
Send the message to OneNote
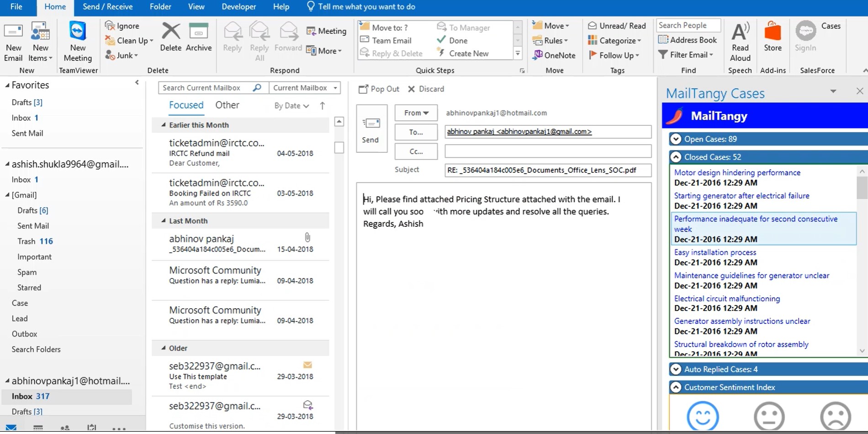(x=554, y=55)
